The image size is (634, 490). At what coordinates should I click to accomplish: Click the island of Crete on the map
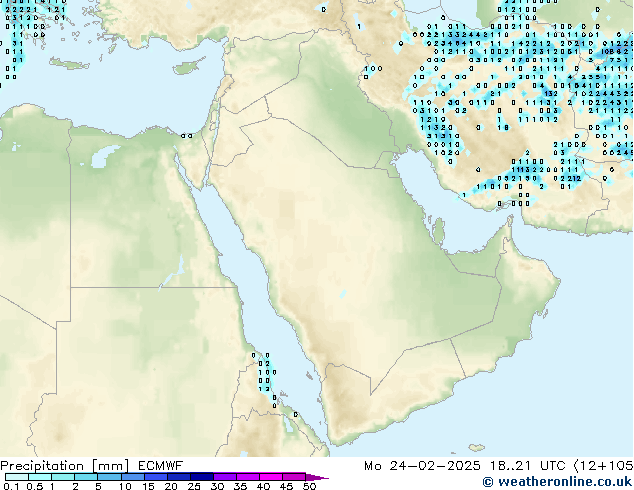click(x=68, y=64)
